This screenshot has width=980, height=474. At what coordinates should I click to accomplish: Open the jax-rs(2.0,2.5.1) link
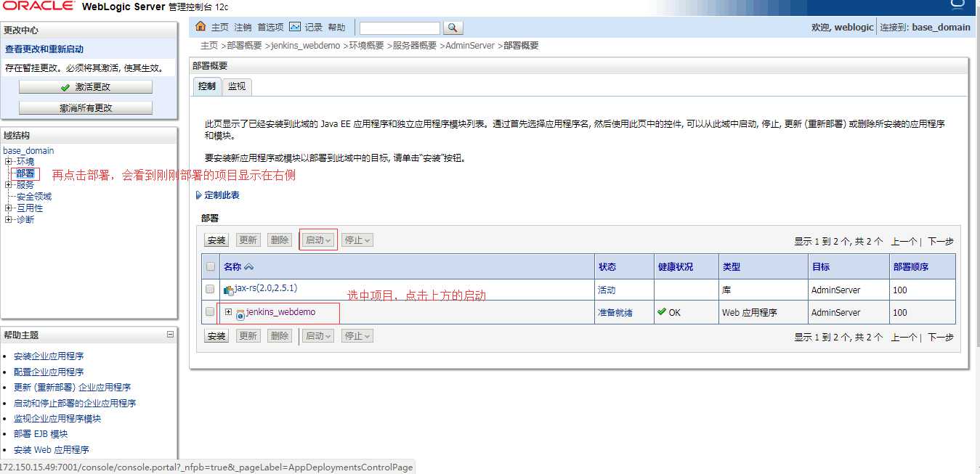[x=266, y=288]
